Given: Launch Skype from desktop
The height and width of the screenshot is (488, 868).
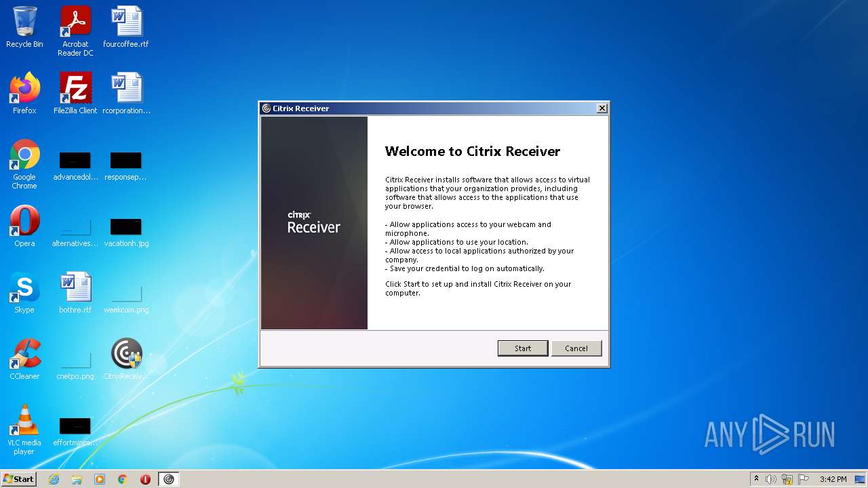Looking at the screenshot, I should coord(24,293).
